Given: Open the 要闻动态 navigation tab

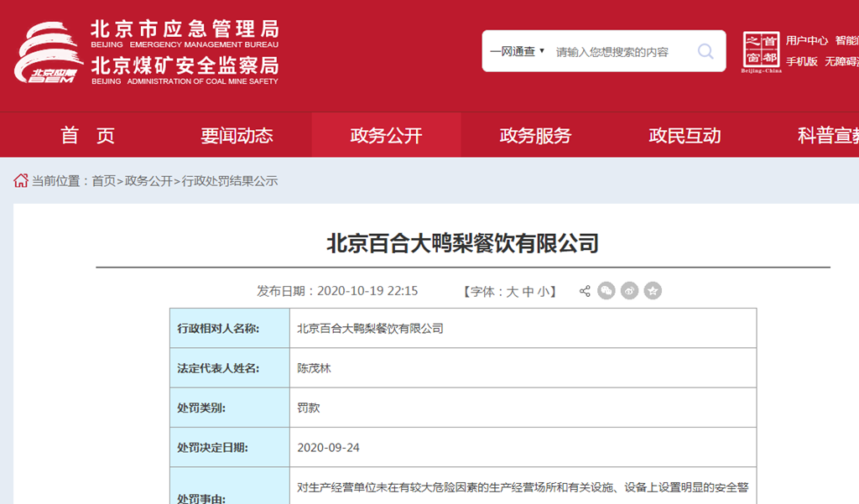Looking at the screenshot, I should 237,135.
